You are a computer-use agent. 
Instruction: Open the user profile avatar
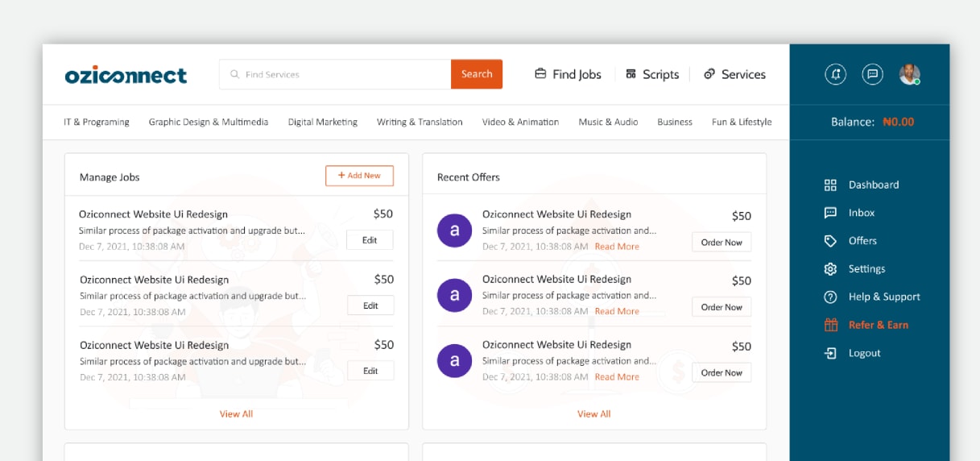(x=909, y=74)
